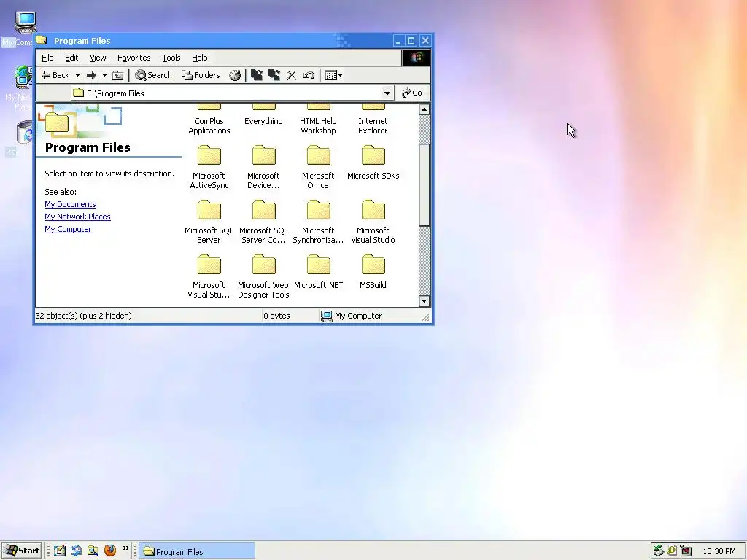Image resolution: width=747 pixels, height=560 pixels.
Task: Open the History pane icon
Action: tap(234, 75)
